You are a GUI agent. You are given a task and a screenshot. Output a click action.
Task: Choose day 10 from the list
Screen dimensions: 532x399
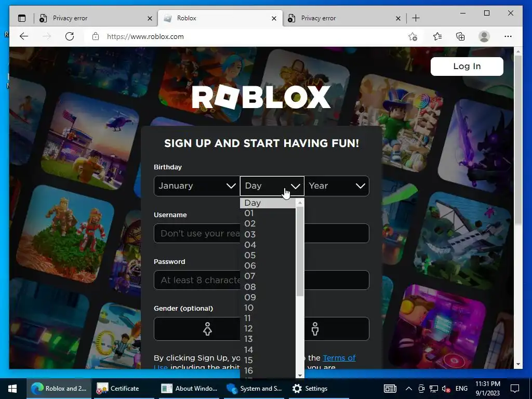pos(268,308)
